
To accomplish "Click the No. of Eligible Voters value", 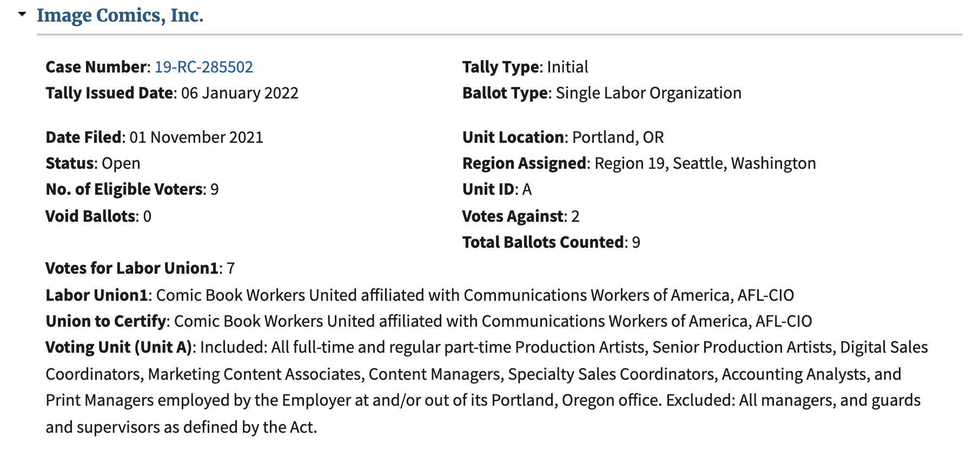I will coord(215,189).
